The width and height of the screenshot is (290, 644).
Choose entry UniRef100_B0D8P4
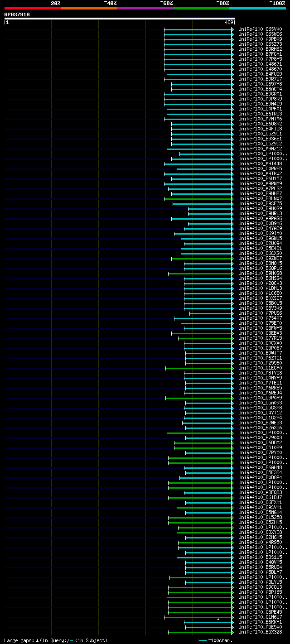click(260, 477)
